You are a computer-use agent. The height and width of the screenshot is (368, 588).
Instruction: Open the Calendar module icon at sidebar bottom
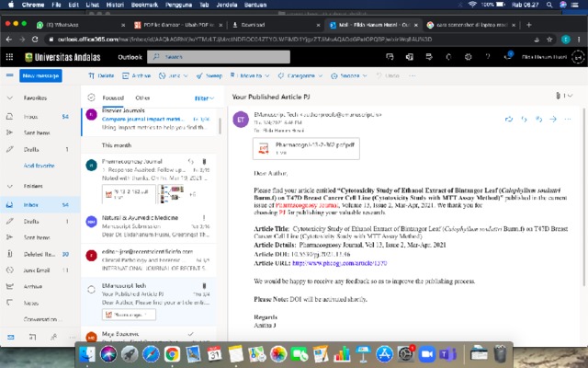coord(32,338)
